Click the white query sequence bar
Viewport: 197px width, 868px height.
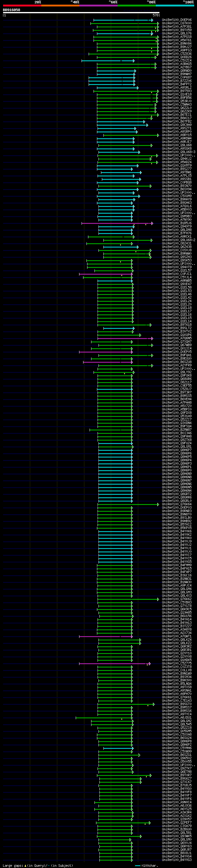click(x=81, y=12)
